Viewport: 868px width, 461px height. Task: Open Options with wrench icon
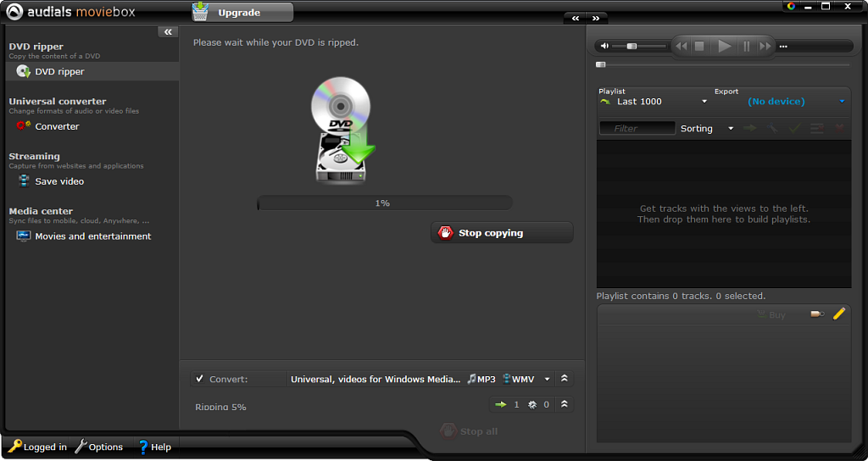[98, 447]
